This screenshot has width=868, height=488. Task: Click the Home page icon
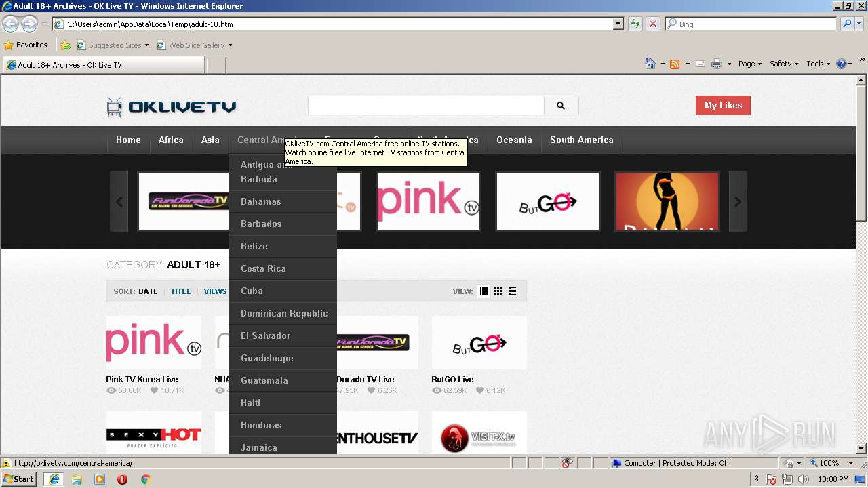(650, 64)
